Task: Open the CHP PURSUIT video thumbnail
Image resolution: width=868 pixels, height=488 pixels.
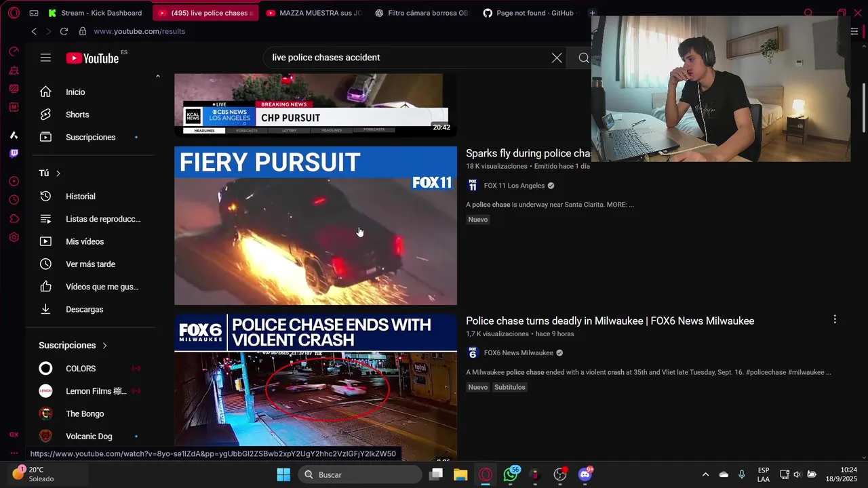Action: click(x=315, y=104)
